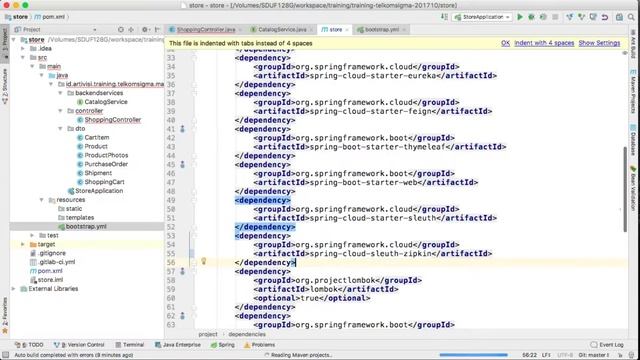Open the Terminal tool window tab

tap(129, 345)
